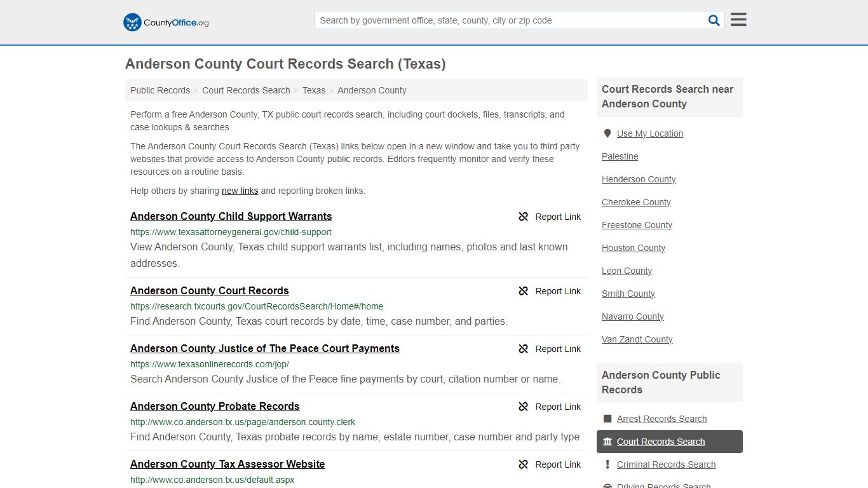
Task: Open the texasattorneygeneral.gov child-support URL
Action: [x=231, y=232]
